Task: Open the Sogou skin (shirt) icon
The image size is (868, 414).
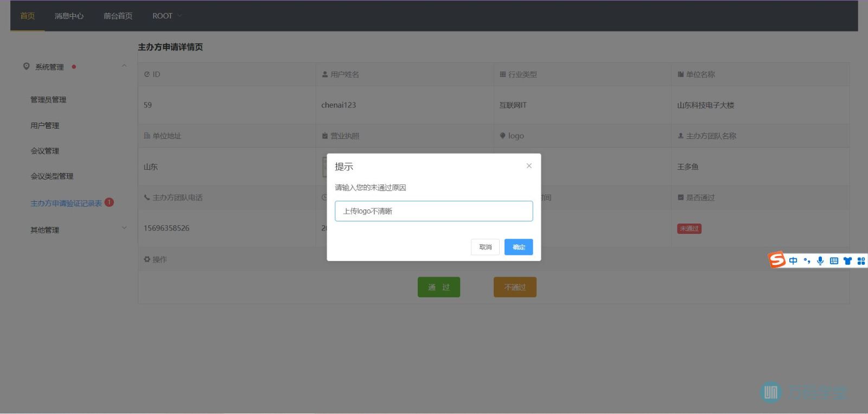Action: pos(847,261)
